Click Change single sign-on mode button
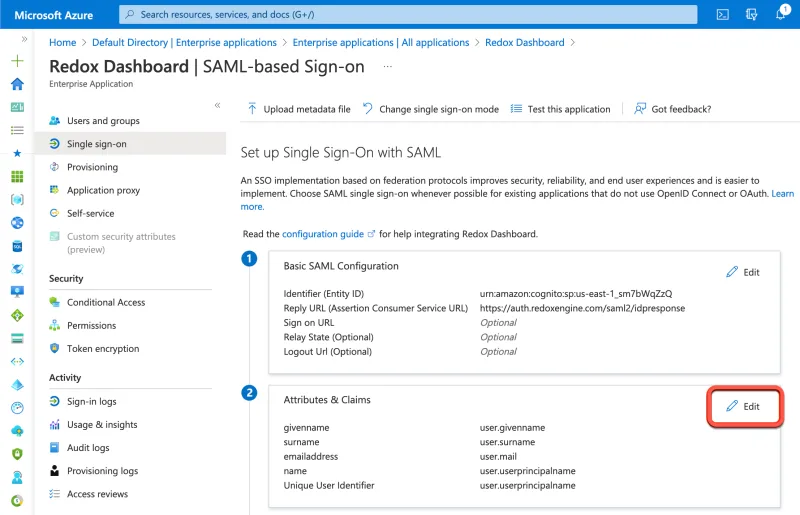This screenshot has width=800, height=515. [431, 109]
